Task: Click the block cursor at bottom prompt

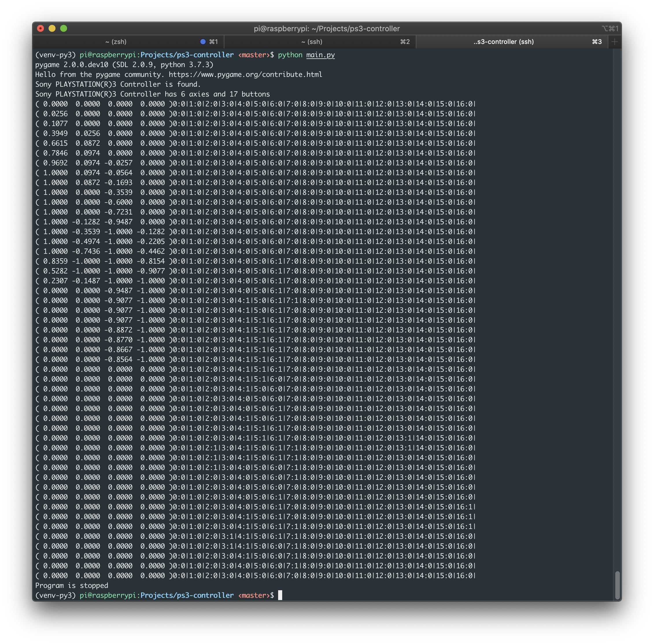Action: point(280,595)
